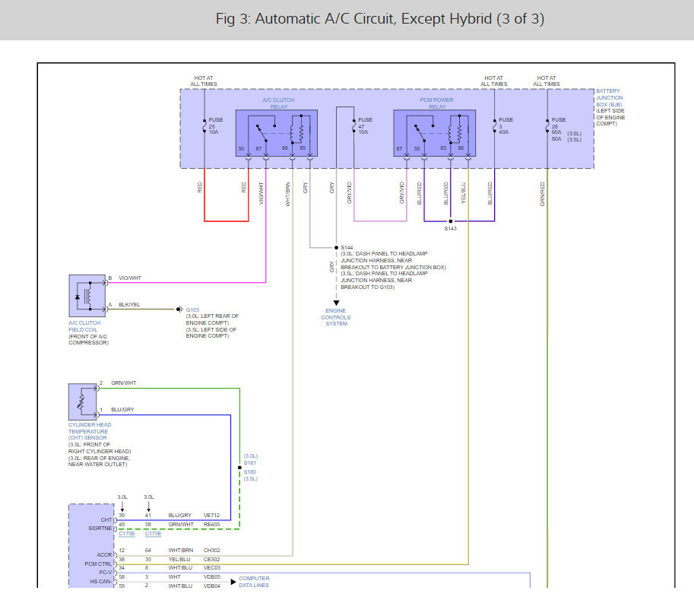694x616 pixels.
Task: Click the CHT sensor thermistor symbol
Action: tap(82, 402)
